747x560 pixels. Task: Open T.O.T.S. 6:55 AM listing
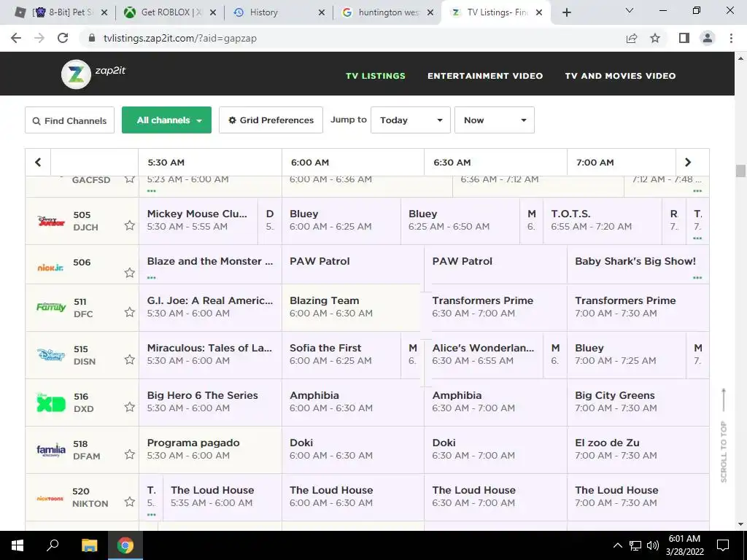[602, 221]
